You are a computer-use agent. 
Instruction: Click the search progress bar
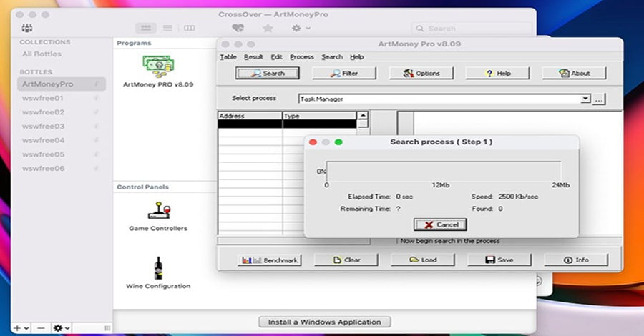point(444,171)
